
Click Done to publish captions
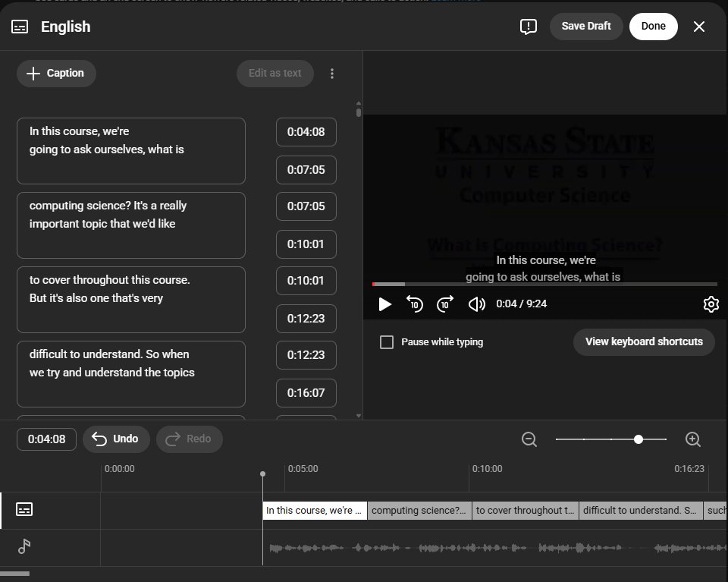(x=653, y=27)
